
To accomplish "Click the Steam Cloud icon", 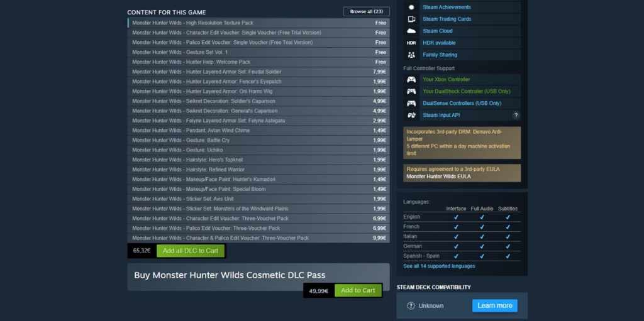I will 411,31.
